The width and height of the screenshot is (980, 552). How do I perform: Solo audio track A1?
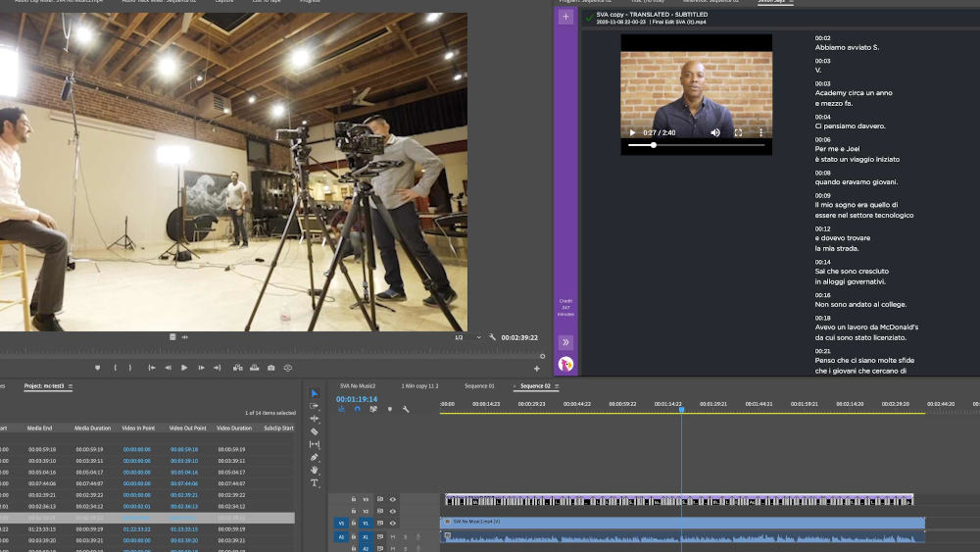coord(405,536)
